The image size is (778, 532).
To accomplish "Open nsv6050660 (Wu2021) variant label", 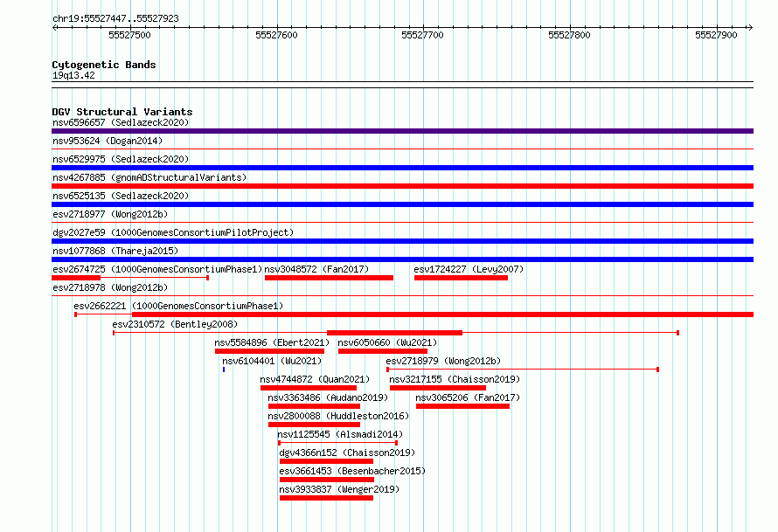I will (x=387, y=342).
